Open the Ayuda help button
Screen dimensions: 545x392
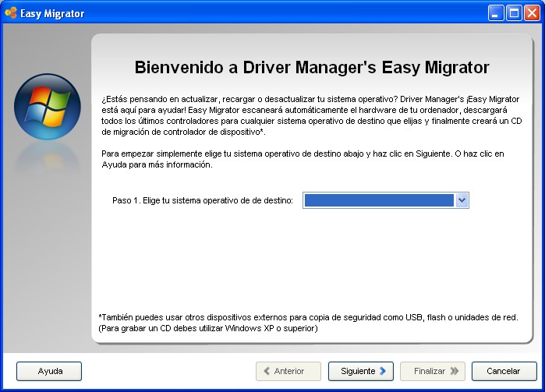coord(49,371)
